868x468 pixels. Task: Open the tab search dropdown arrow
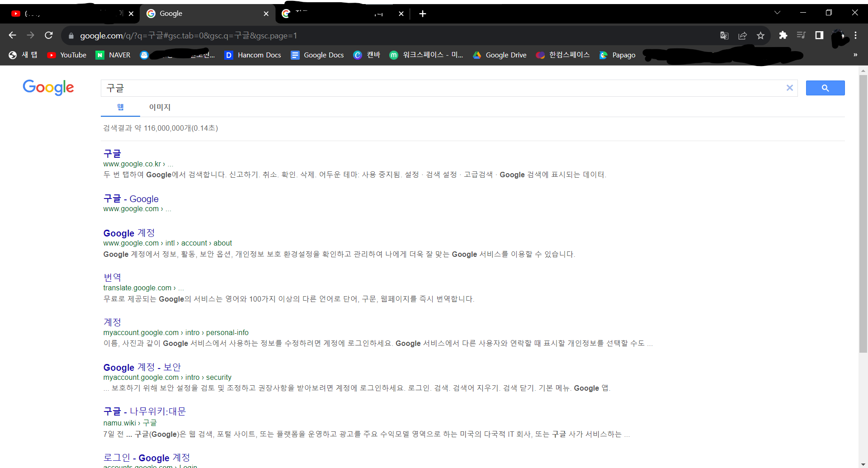pyautogui.click(x=777, y=12)
